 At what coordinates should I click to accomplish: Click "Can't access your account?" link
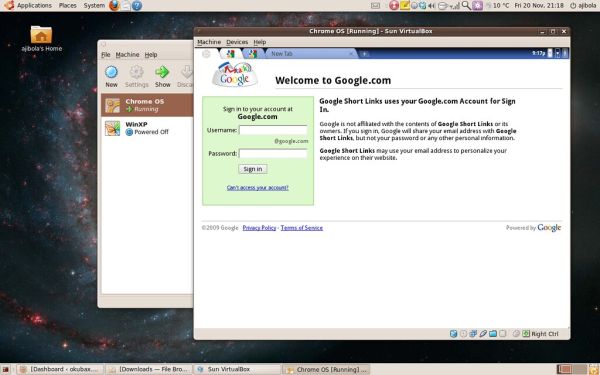click(x=258, y=188)
